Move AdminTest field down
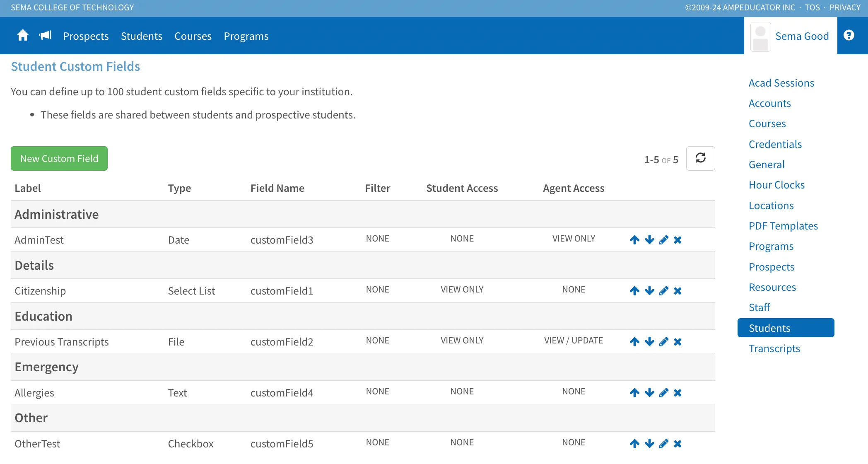 (x=649, y=240)
